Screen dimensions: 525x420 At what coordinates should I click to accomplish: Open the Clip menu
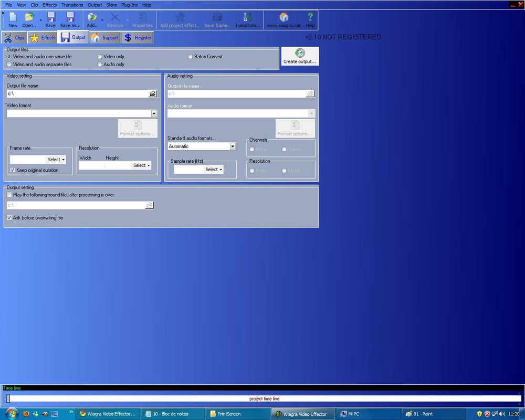tap(34, 5)
